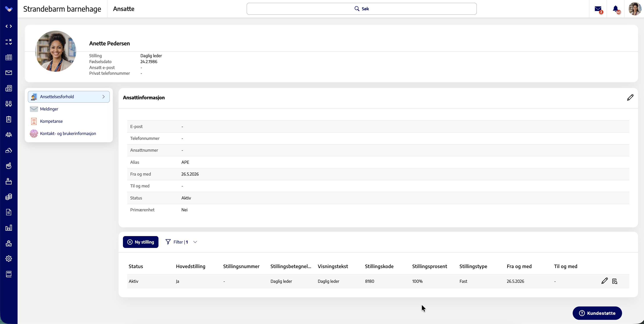Open the settings gear in the sidebar
Image resolution: width=644 pixels, height=324 pixels.
coord(9,259)
